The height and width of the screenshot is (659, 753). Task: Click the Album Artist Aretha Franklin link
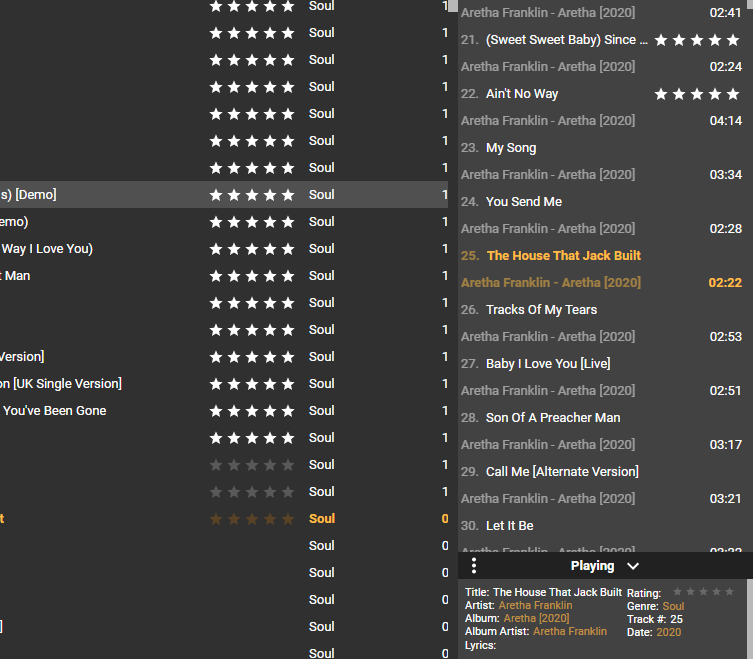(569, 632)
